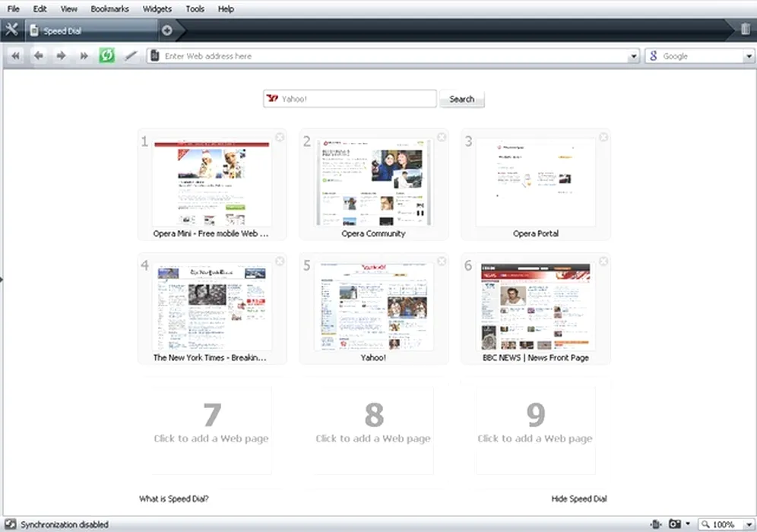The image size is (757, 532).
Task: Expand the Google search engine dropdown
Action: tap(749, 56)
